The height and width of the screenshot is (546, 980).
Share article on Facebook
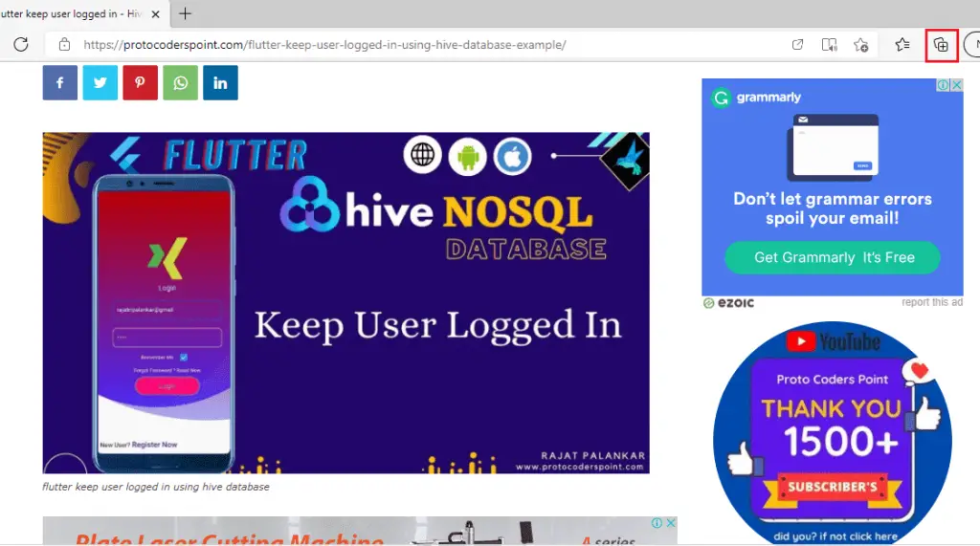coord(60,82)
